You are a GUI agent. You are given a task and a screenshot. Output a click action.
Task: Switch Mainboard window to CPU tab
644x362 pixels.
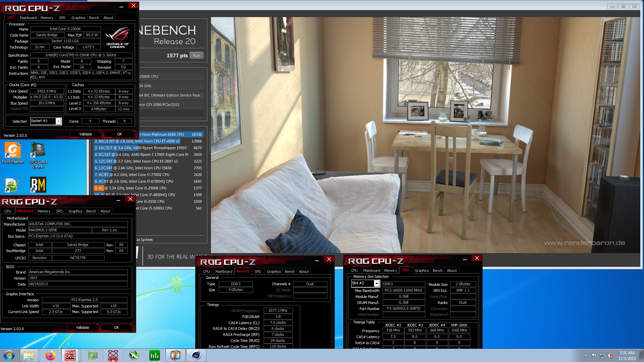click(x=8, y=211)
